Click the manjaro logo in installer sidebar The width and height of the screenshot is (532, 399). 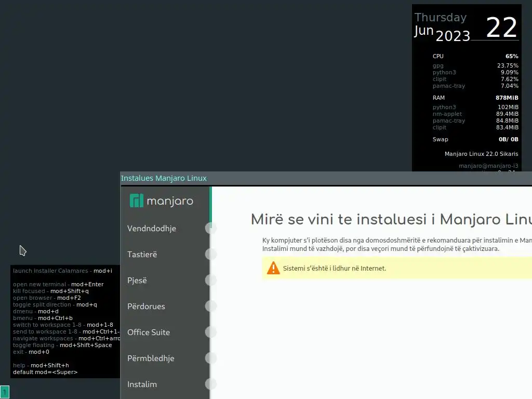coord(162,201)
